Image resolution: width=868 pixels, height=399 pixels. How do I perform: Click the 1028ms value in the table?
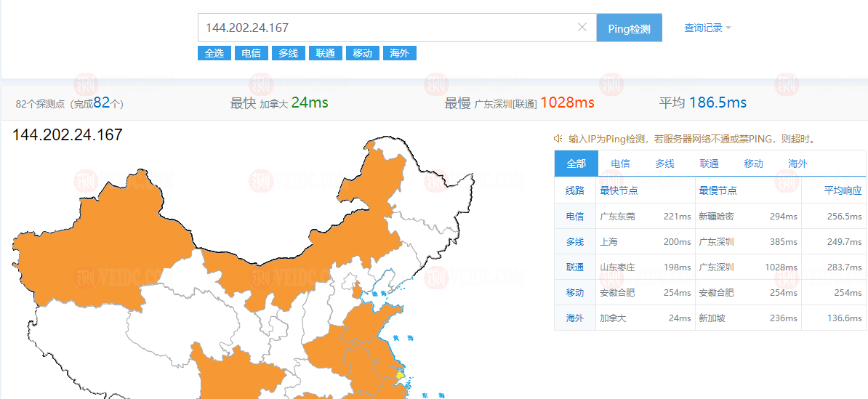click(781, 267)
